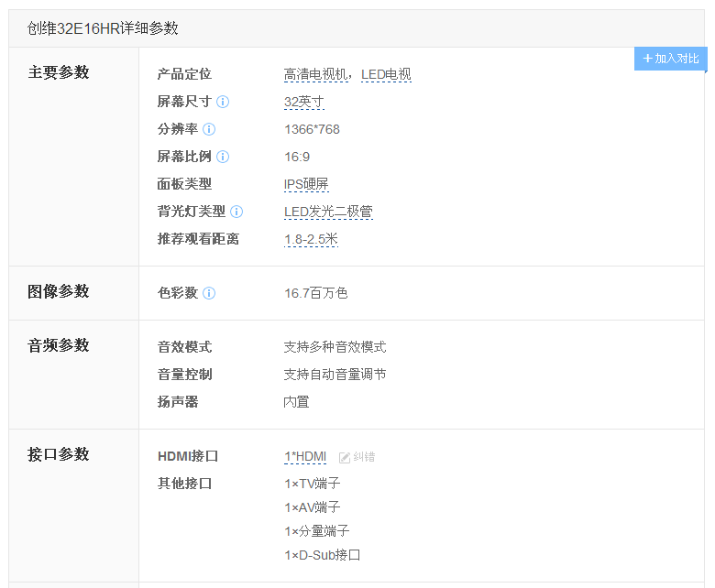Select the 1×D-Sub接口 entry
Screen dimensions: 715x588
pos(323,555)
